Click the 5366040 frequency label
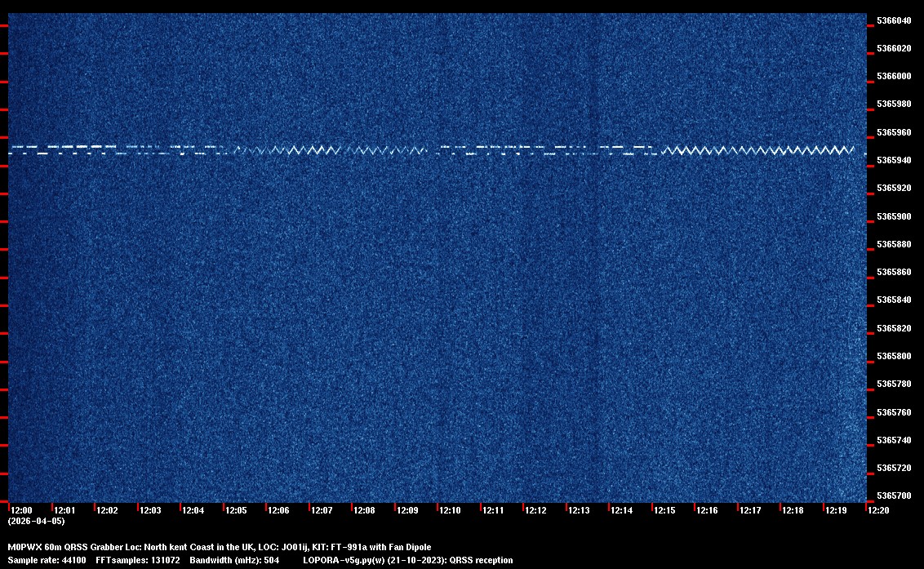Image resolution: width=924 pixels, height=569 pixels. click(x=894, y=20)
